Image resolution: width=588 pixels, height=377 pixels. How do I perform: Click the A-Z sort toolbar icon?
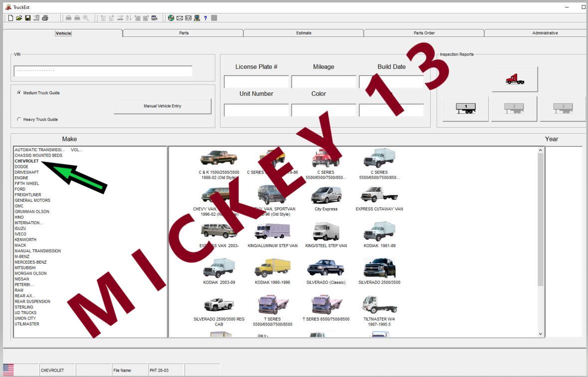pos(129,18)
